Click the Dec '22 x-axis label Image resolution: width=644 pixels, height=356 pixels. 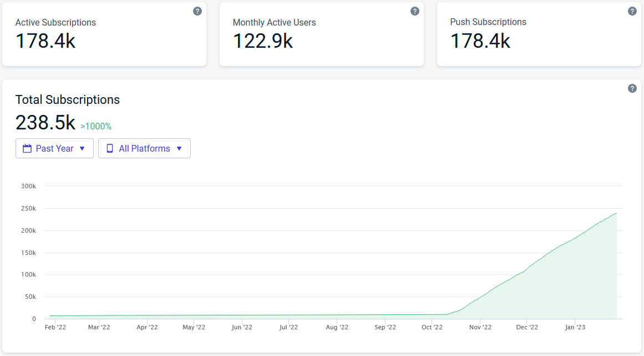tap(527, 327)
